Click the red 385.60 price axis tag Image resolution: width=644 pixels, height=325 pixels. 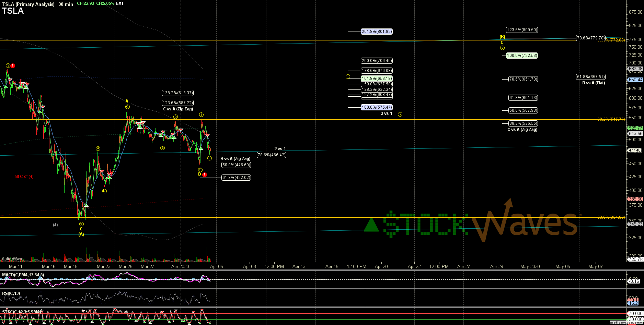pyautogui.click(x=635, y=199)
